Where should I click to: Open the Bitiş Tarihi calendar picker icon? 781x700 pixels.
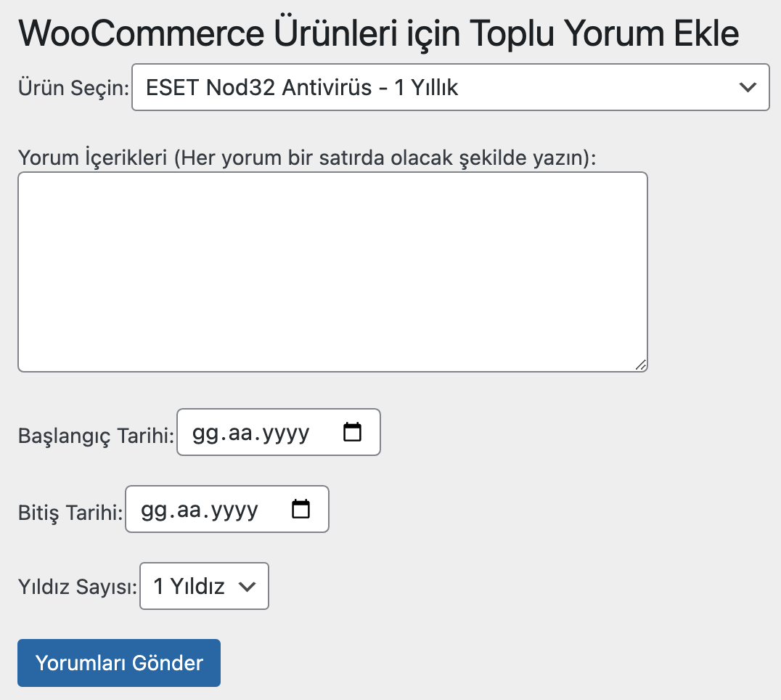pos(300,509)
